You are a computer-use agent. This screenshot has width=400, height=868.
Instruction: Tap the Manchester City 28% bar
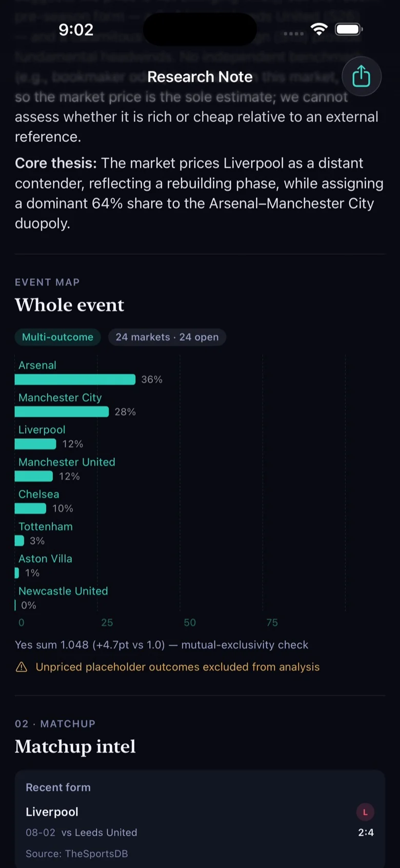coord(62,411)
